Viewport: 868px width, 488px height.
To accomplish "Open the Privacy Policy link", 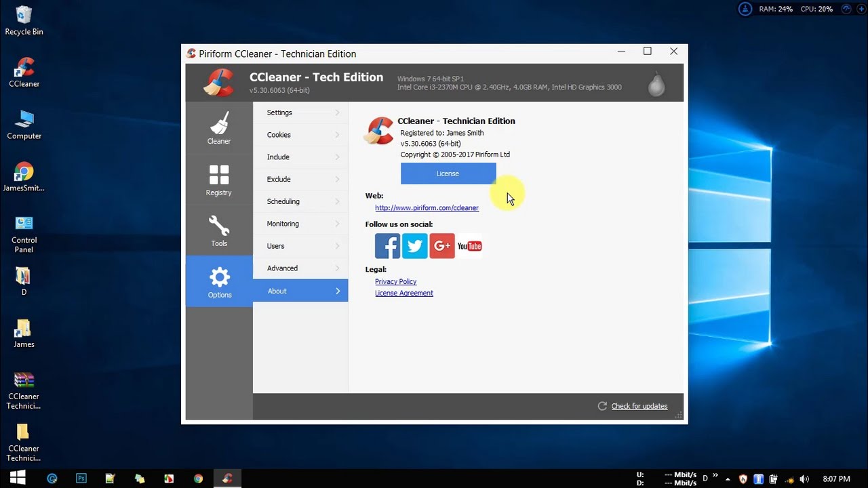I will click(395, 281).
